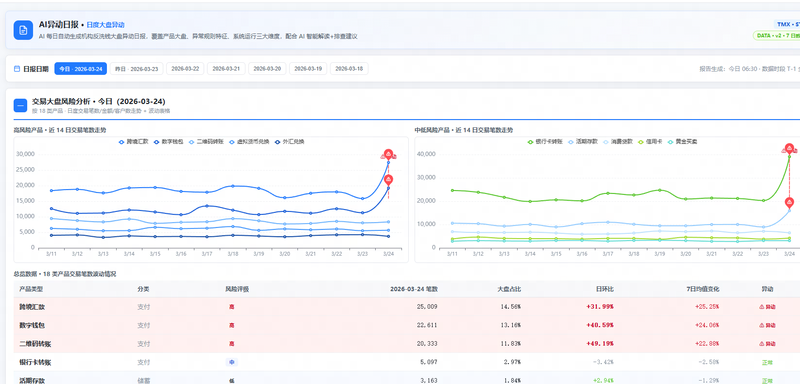The width and height of the screenshot is (800, 384).
Task: Click the 高 risk badge in 二维码转账 row
Action: coord(232,344)
